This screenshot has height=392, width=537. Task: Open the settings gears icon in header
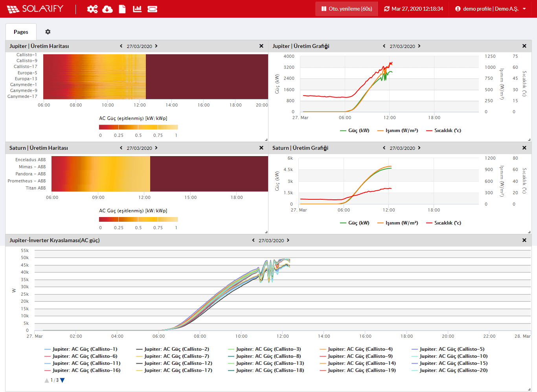[x=92, y=9]
